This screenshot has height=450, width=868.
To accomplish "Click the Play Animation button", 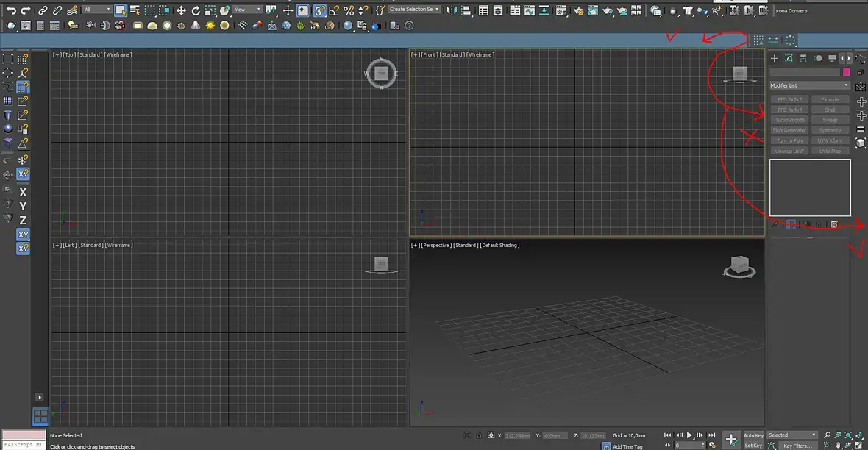I will point(690,435).
